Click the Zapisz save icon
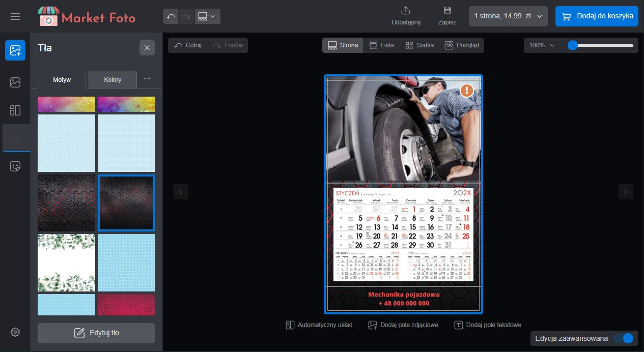Screen dimensions: 644x352 (447, 11)
